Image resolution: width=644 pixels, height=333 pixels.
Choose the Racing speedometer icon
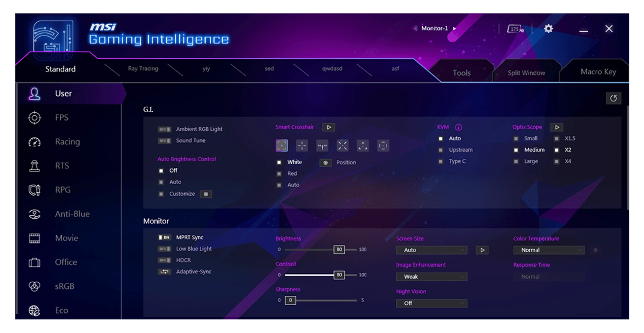point(34,142)
